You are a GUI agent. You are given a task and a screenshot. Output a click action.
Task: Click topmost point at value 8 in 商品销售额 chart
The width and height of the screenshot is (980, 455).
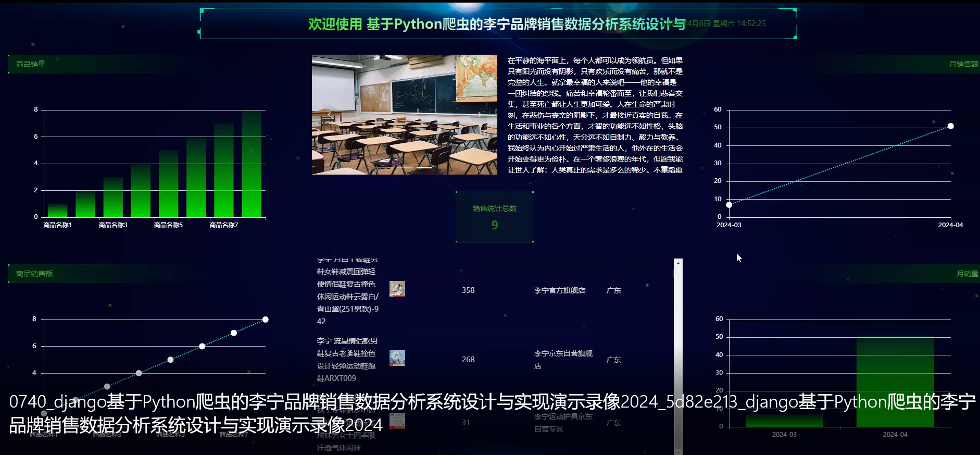266,319
